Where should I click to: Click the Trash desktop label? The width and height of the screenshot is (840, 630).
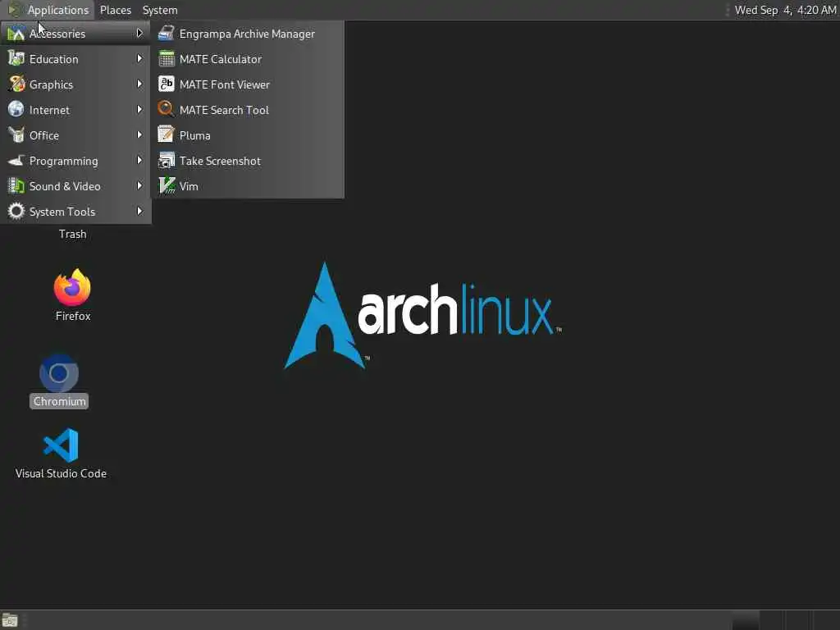[72, 234]
